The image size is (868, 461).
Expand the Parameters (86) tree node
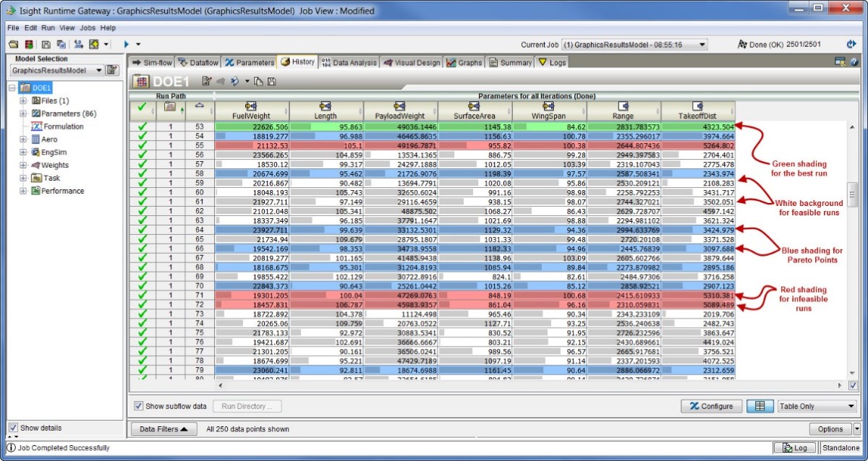tap(23, 113)
